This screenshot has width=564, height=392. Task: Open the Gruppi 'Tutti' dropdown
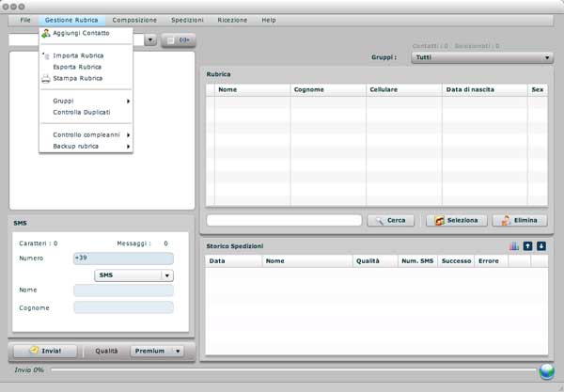482,57
